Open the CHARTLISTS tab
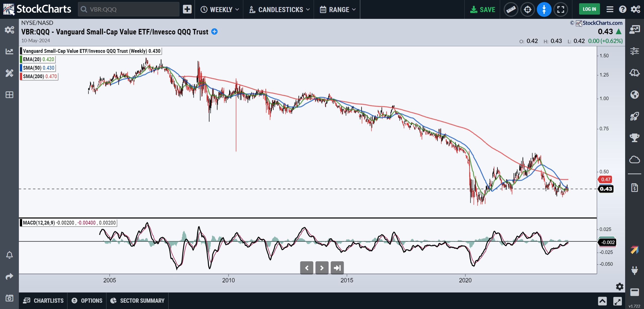The image size is (644, 309). (x=43, y=300)
